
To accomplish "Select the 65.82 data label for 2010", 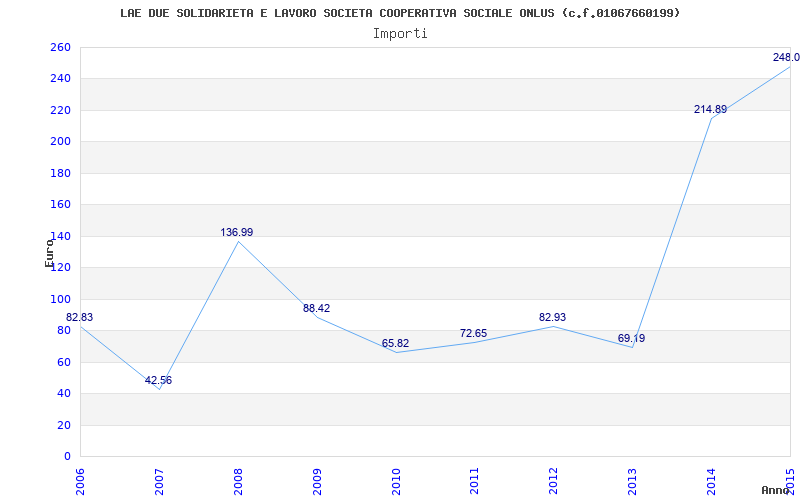I will coord(395,343).
